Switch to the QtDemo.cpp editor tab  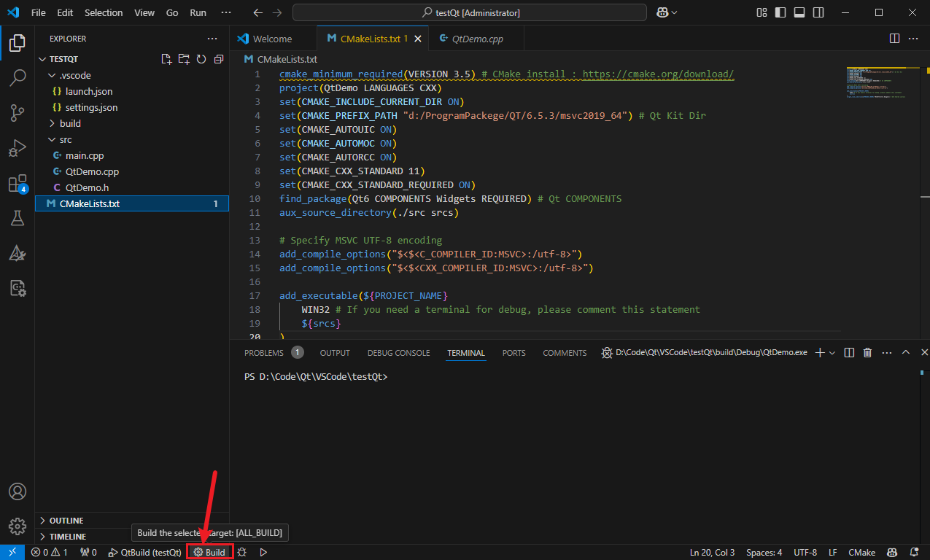pyautogui.click(x=477, y=39)
